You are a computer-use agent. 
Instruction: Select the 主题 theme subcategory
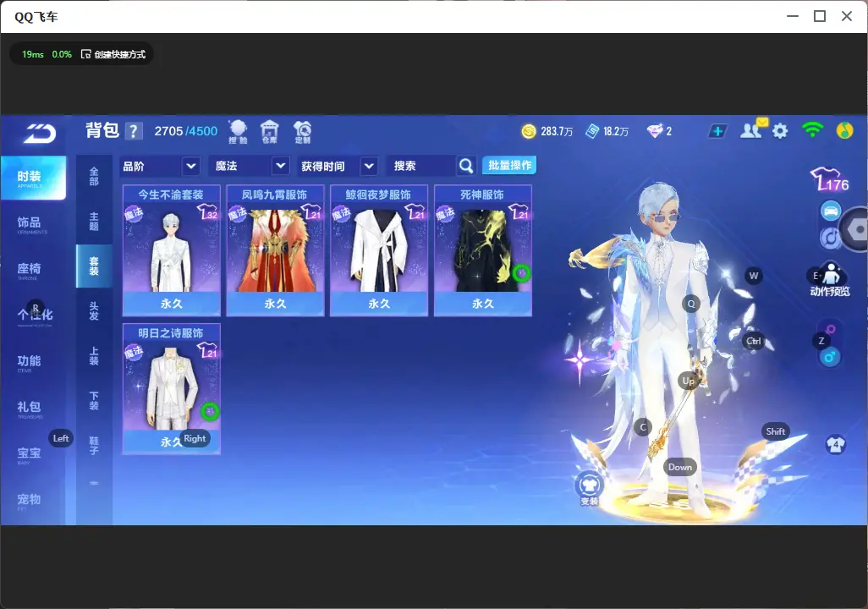(94, 222)
